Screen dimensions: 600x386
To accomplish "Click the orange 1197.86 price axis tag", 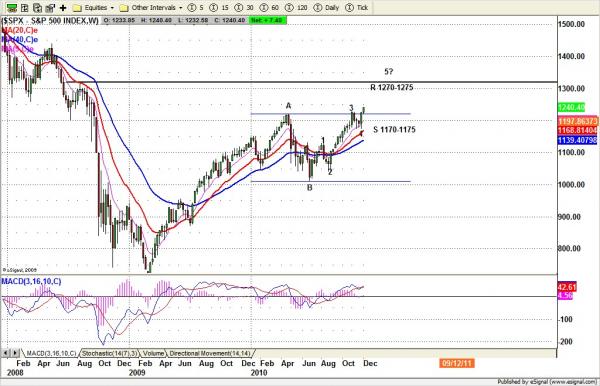I will [578, 121].
